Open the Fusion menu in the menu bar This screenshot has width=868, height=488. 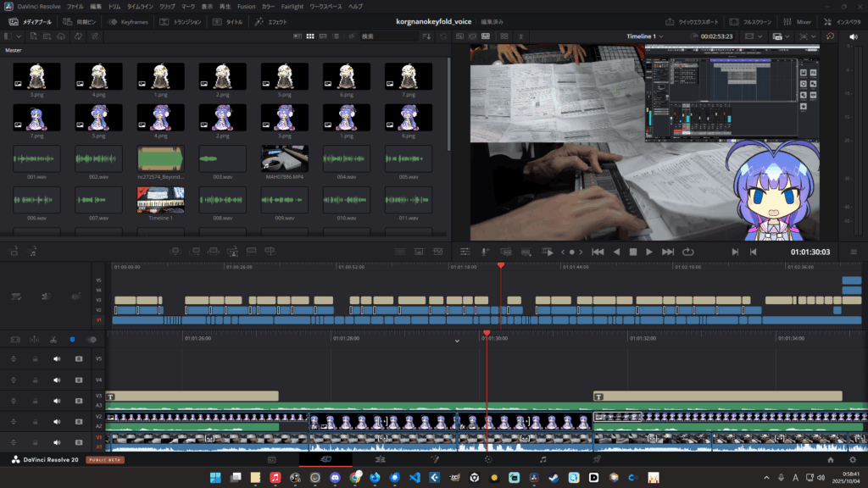pyautogui.click(x=246, y=6)
